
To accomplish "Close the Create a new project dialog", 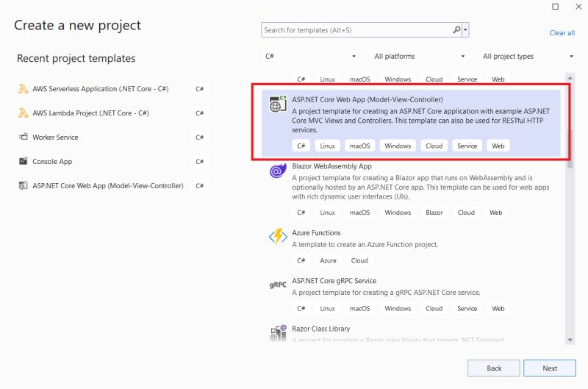I will (x=578, y=7).
